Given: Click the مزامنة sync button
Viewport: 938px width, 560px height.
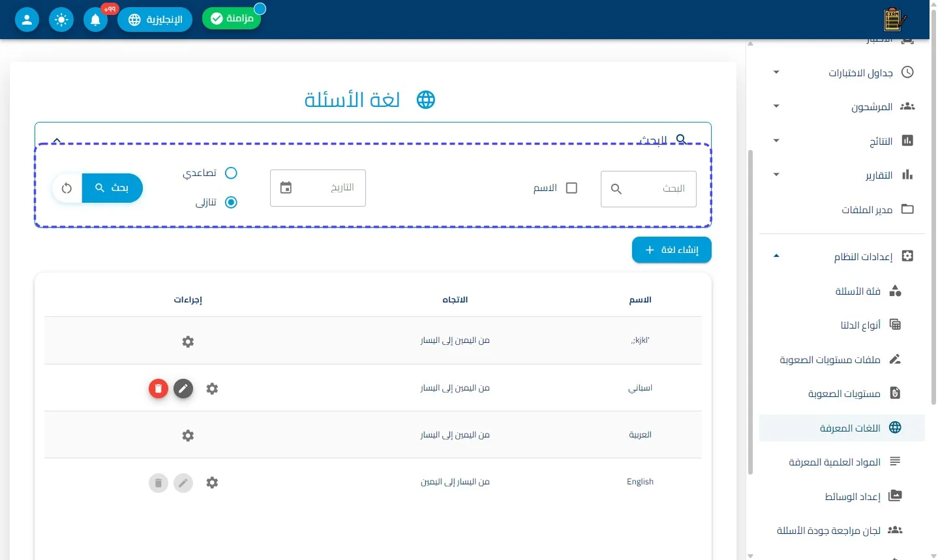Looking at the screenshot, I should [x=232, y=18].
